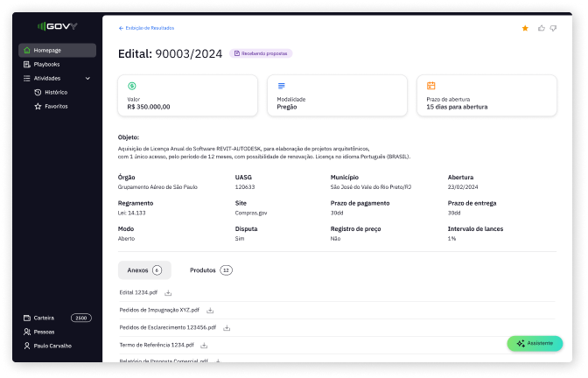Download Edital 1234.pdf via download icon
The image size is (588, 378).
point(168,293)
